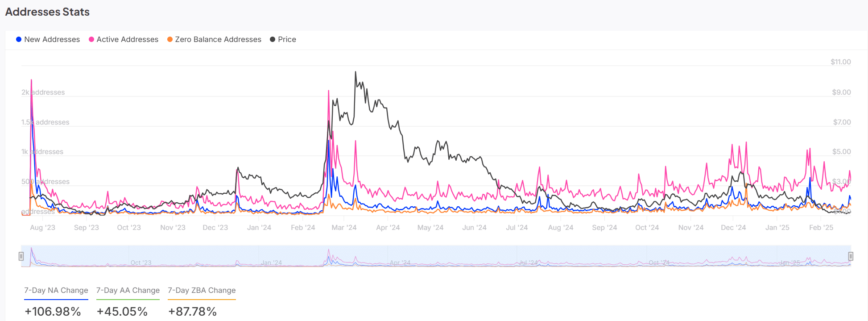Viewport: 868px width, 321px height.
Task: Switch to the 7-Day AA Change tab
Action: pyautogui.click(x=128, y=290)
